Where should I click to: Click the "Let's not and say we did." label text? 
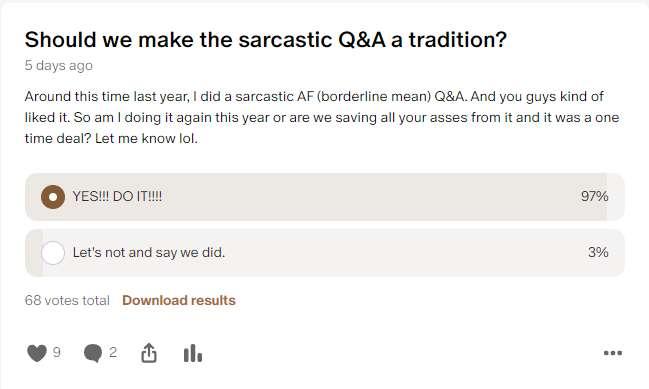click(x=149, y=252)
